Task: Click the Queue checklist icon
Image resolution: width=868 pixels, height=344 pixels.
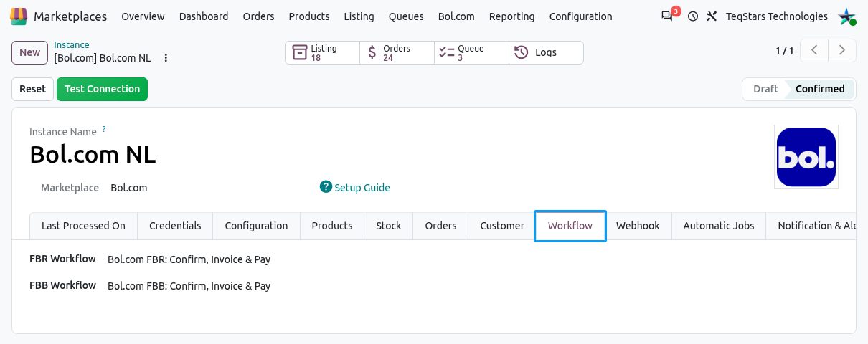Action: pos(446,52)
